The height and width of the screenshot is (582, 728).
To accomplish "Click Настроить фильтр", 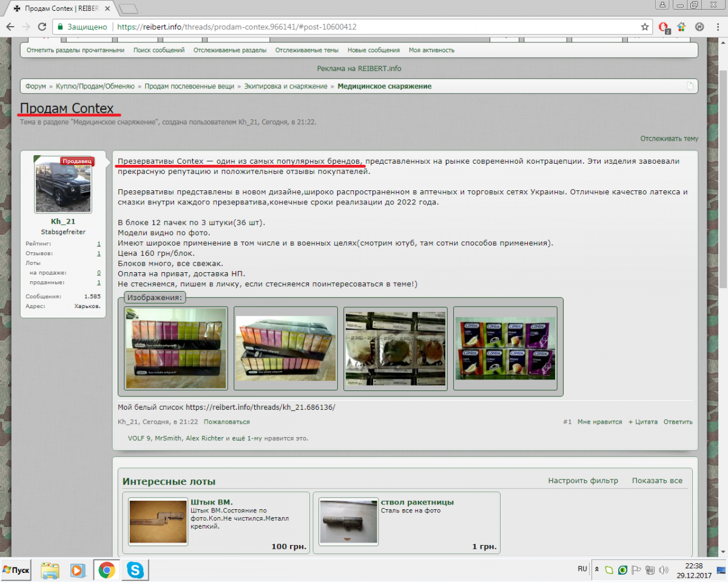I will (583, 481).
